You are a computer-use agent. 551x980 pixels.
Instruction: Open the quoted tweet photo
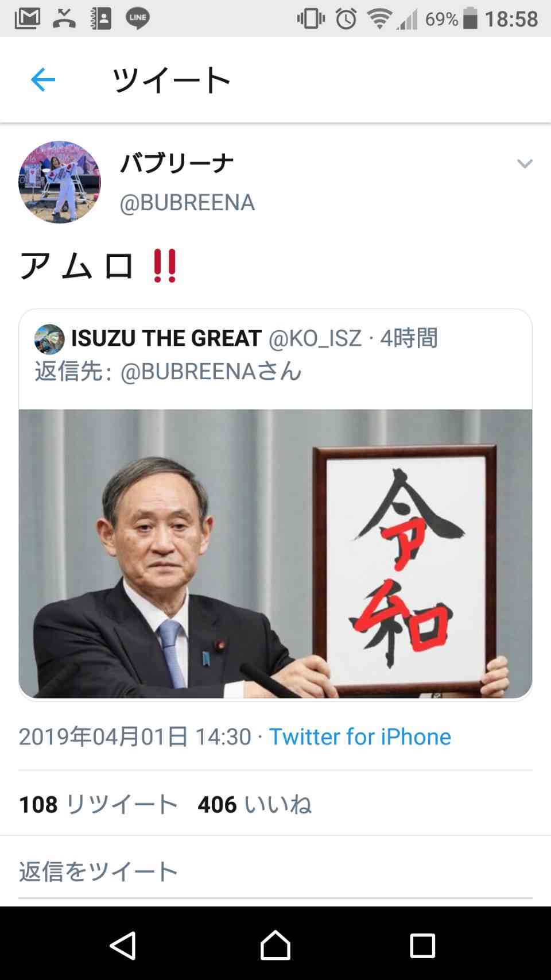(275, 554)
